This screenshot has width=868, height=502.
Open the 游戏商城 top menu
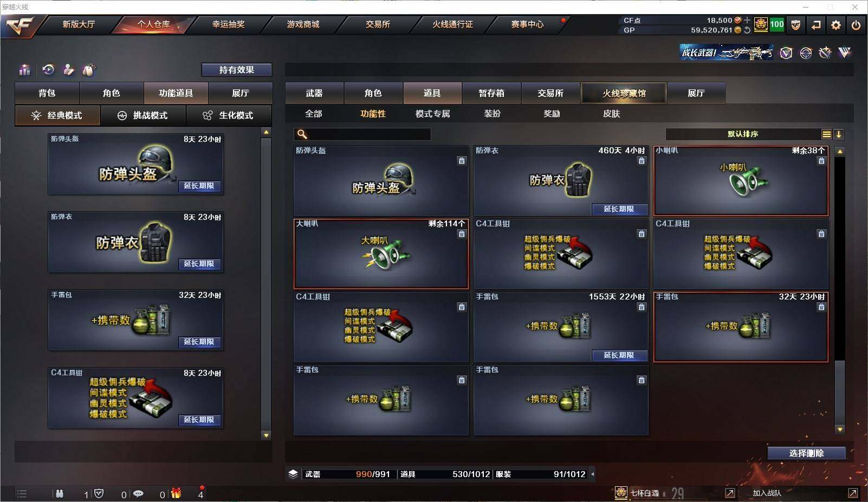tap(303, 24)
